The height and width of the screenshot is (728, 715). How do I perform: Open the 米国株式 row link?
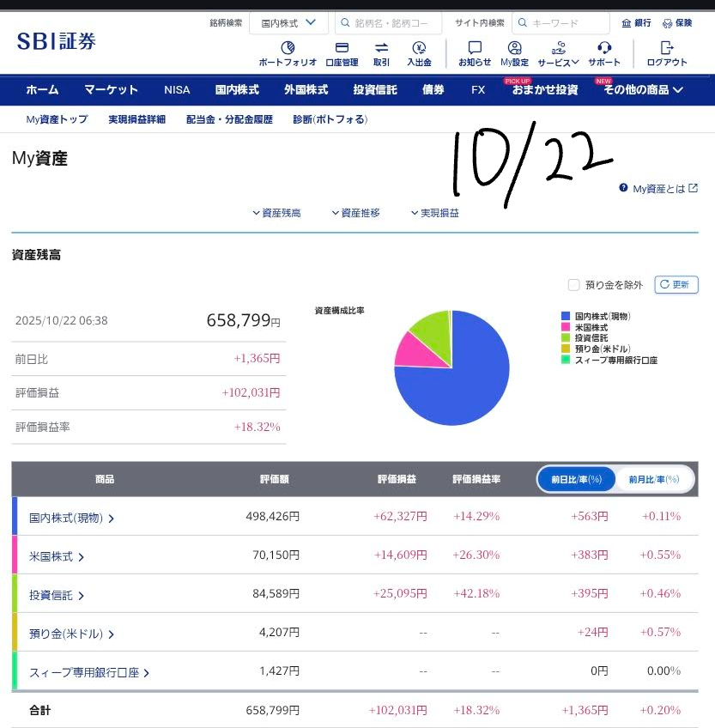tap(57, 556)
